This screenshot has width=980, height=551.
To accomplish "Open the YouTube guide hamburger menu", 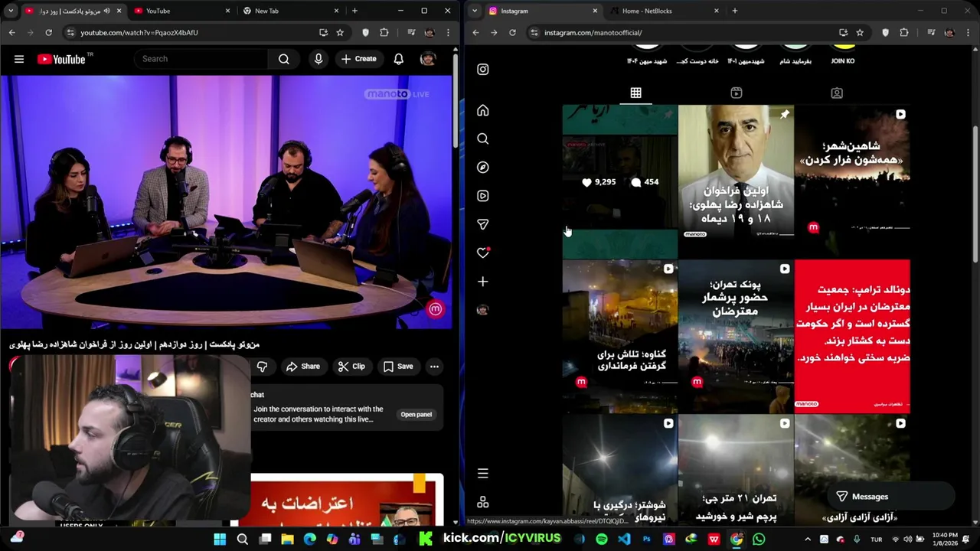I will coord(19,59).
